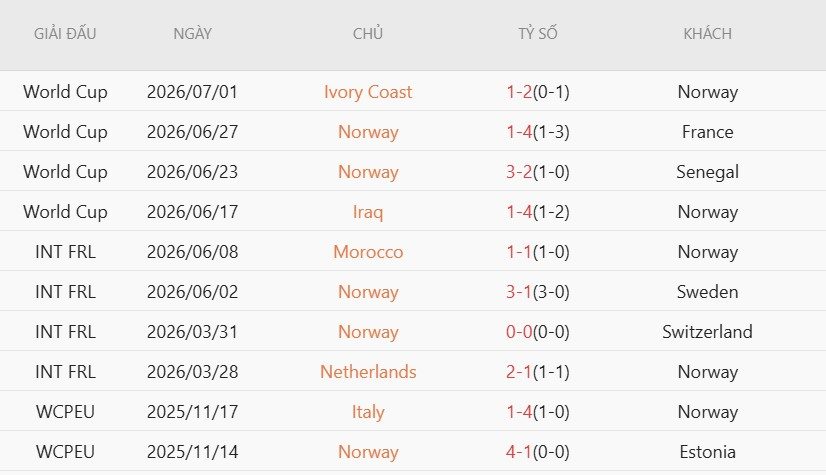Select the France away team cell
This screenshot has width=826, height=475.
[x=707, y=132]
